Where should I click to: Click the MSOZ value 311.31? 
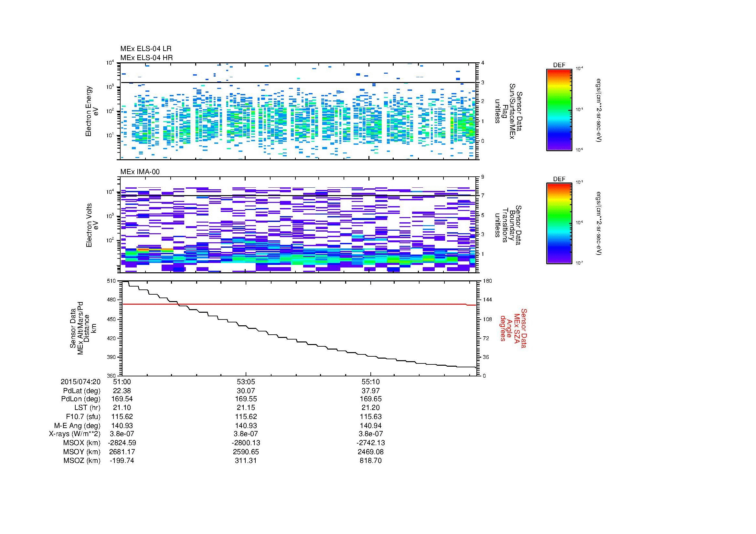[246, 461]
